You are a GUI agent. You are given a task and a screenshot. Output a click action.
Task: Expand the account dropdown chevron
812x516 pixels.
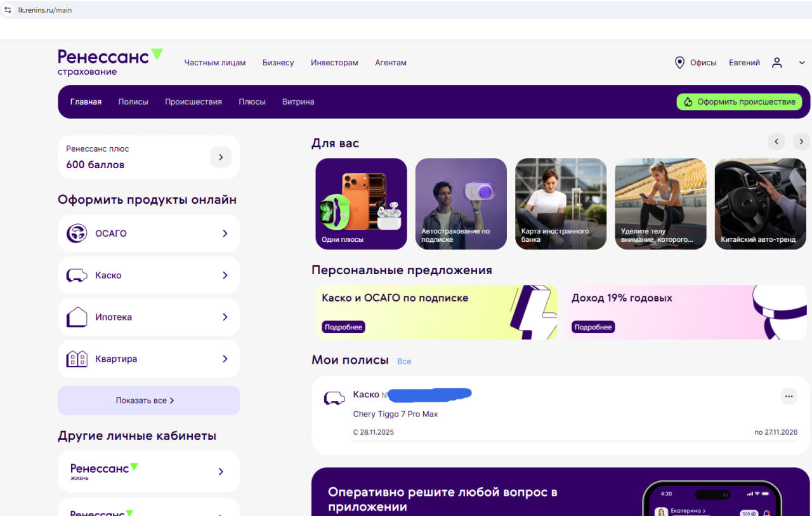tap(802, 63)
